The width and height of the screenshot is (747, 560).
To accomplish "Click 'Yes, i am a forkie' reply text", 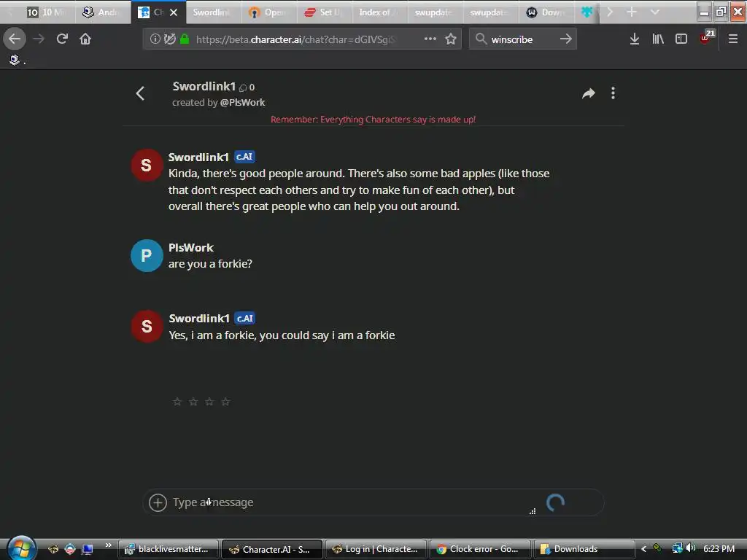I will 282,335.
